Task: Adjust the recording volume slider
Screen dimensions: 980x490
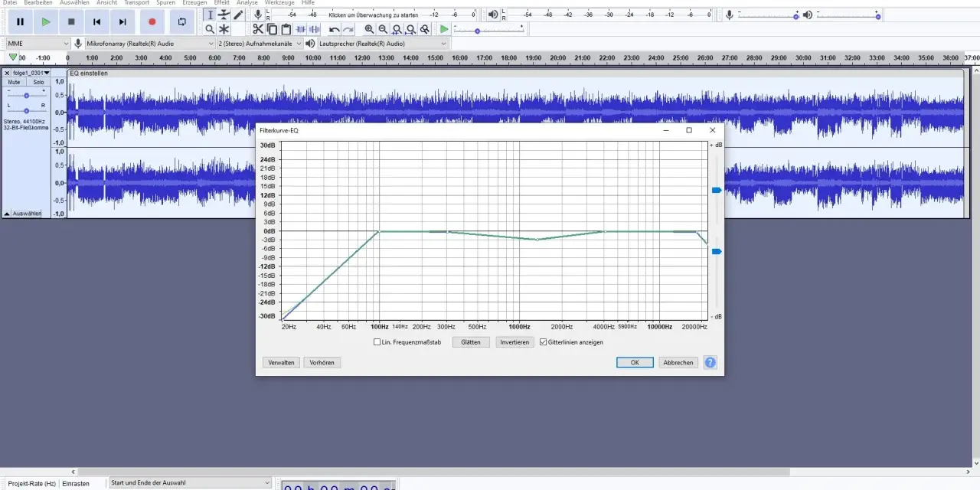Action: 768,15
